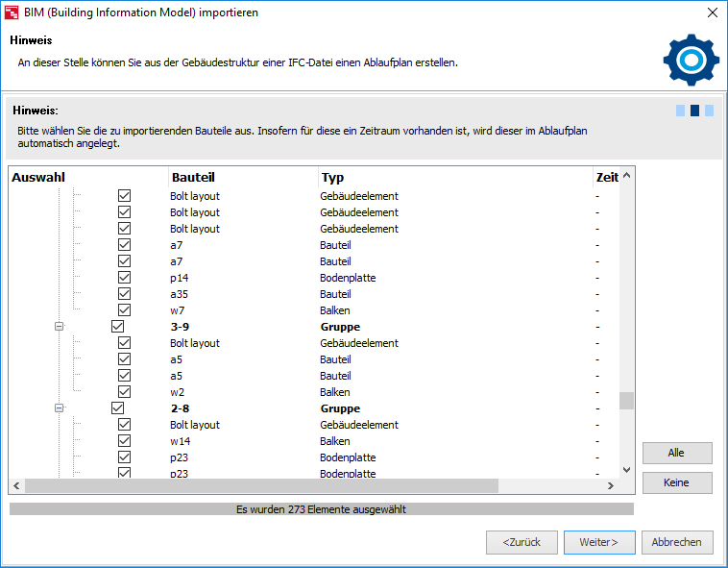This screenshot has height=568, width=728.
Task: Click the scroll down arrow of list
Action: [x=626, y=469]
